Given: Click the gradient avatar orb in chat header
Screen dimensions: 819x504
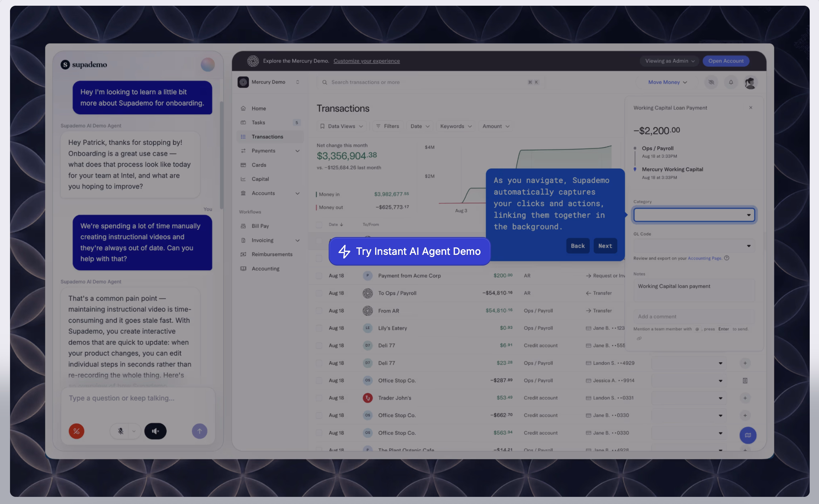Looking at the screenshot, I should coord(207,65).
